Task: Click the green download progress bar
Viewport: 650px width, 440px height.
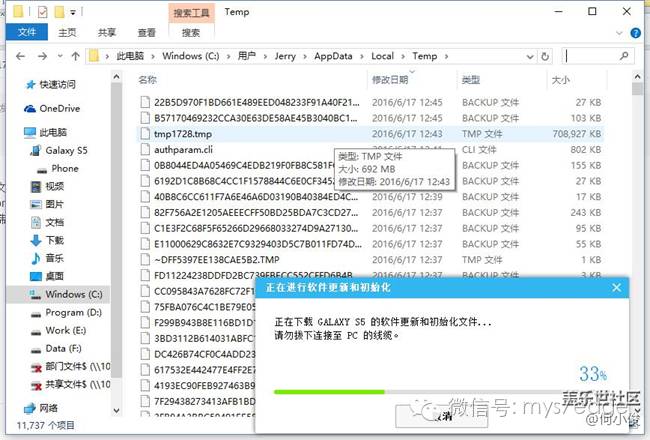Action: point(329,392)
